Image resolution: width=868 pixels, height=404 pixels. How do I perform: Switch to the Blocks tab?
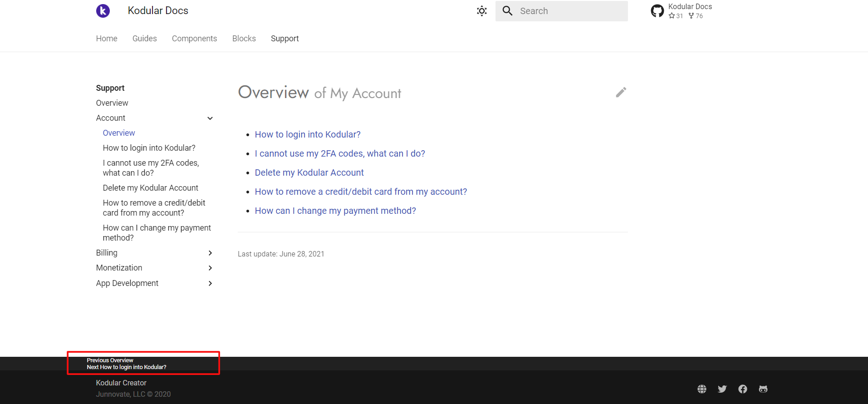point(244,39)
